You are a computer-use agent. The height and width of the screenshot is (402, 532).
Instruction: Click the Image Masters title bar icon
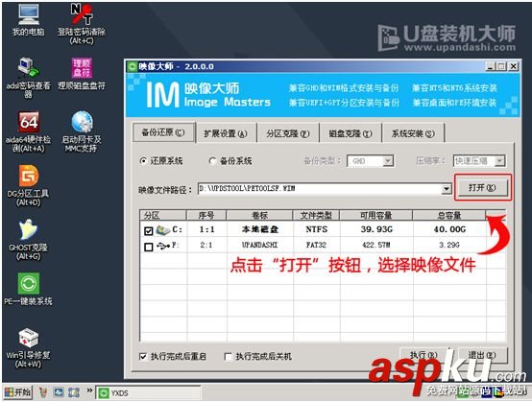pyautogui.click(x=132, y=66)
